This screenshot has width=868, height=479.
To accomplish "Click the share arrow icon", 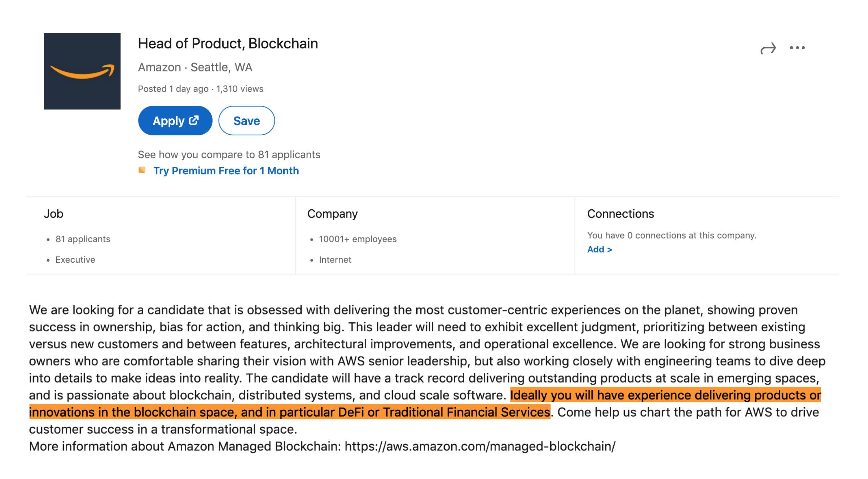I will [768, 48].
